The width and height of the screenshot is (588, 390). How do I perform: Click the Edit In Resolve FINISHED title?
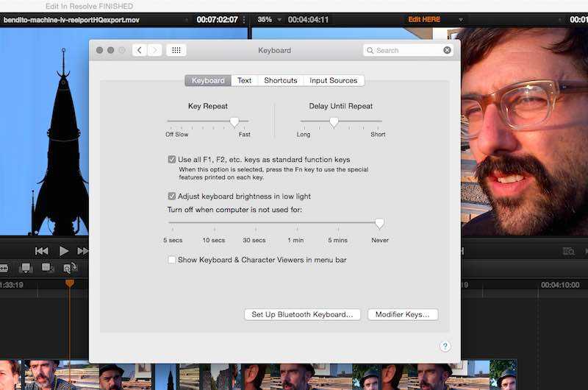point(89,7)
